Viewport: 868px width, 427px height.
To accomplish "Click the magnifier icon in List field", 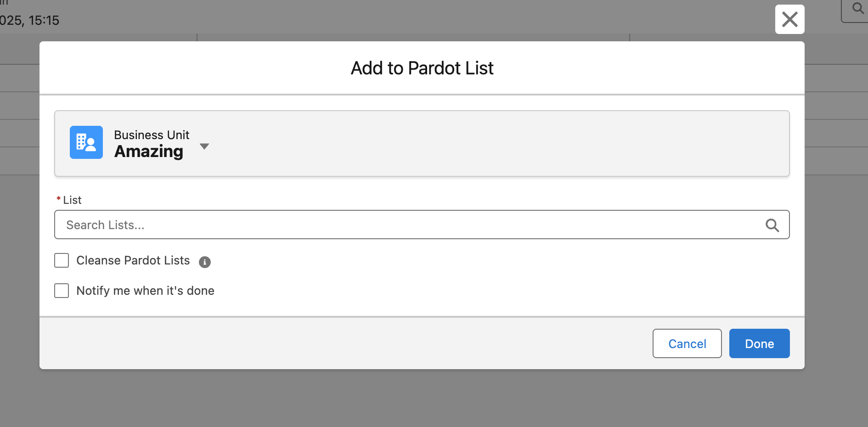I will click(772, 225).
